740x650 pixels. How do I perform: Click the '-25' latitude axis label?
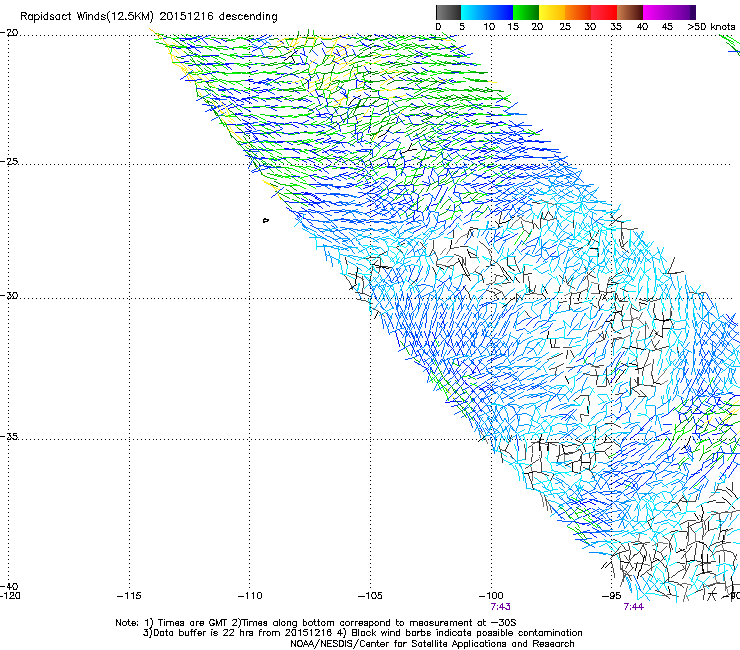point(9,161)
